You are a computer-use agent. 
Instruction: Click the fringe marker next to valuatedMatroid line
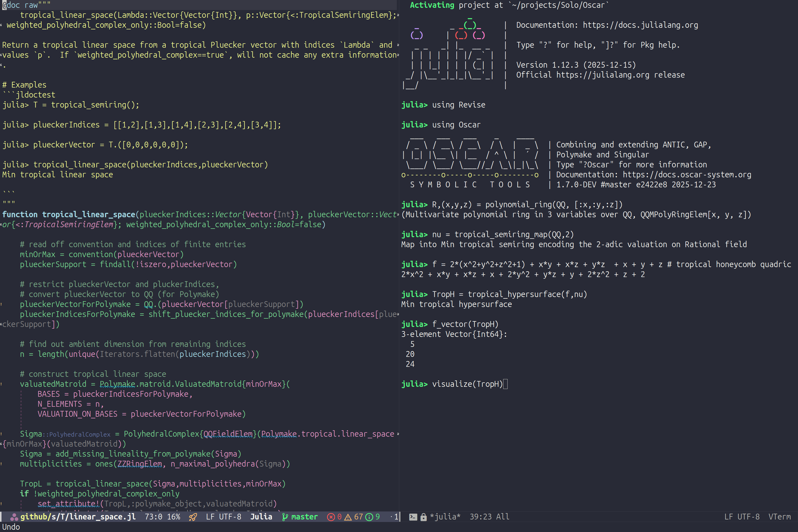click(2, 384)
